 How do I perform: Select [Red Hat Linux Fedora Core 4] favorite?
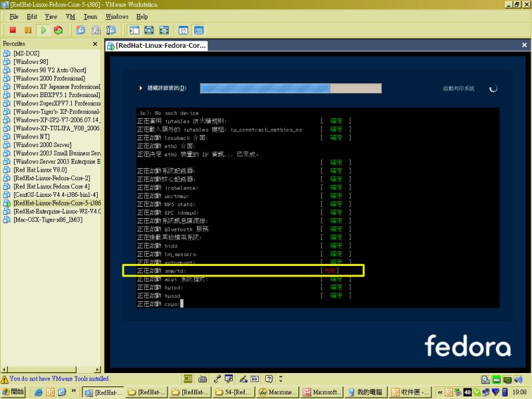point(52,186)
